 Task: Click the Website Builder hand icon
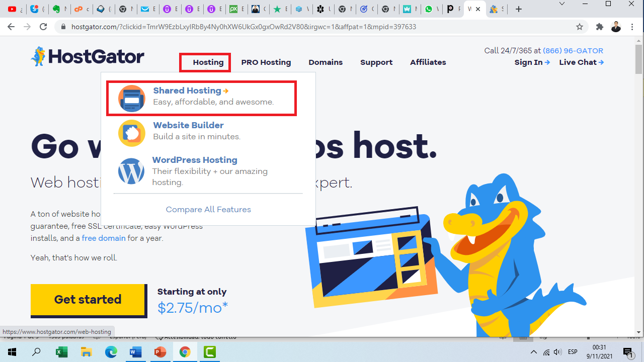click(x=131, y=133)
